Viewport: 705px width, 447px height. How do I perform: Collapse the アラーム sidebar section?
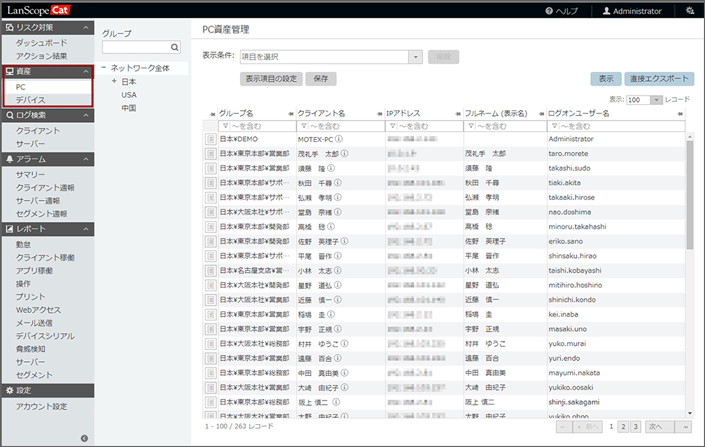(x=85, y=159)
